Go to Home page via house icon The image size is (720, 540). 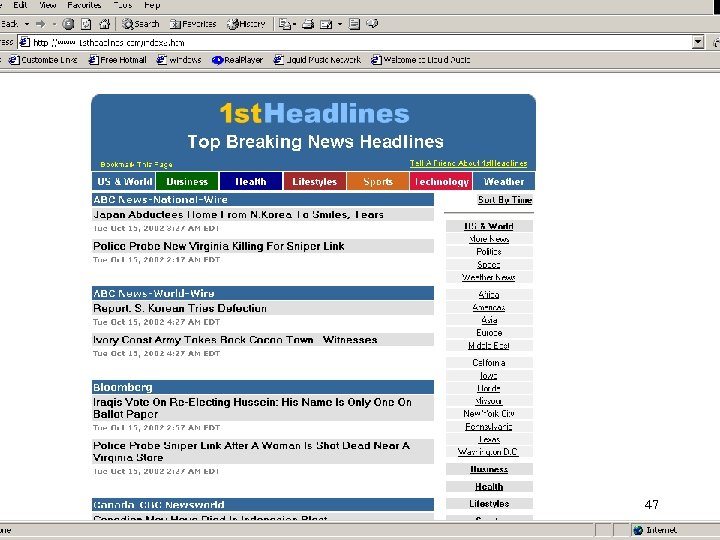[105, 24]
